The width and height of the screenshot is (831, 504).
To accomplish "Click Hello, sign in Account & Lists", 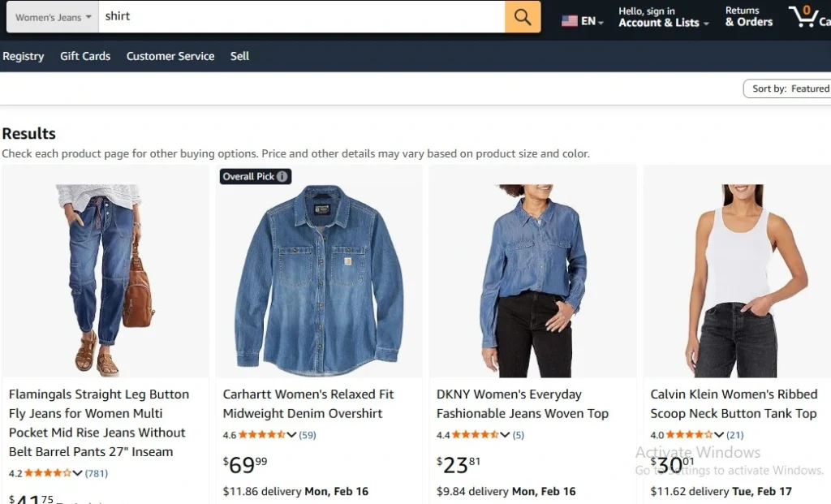I will (x=662, y=17).
